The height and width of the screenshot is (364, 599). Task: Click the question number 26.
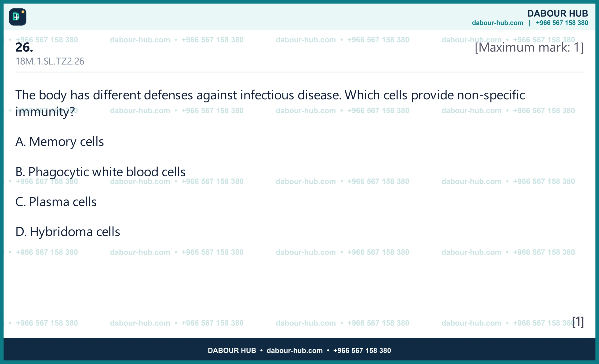pos(24,47)
